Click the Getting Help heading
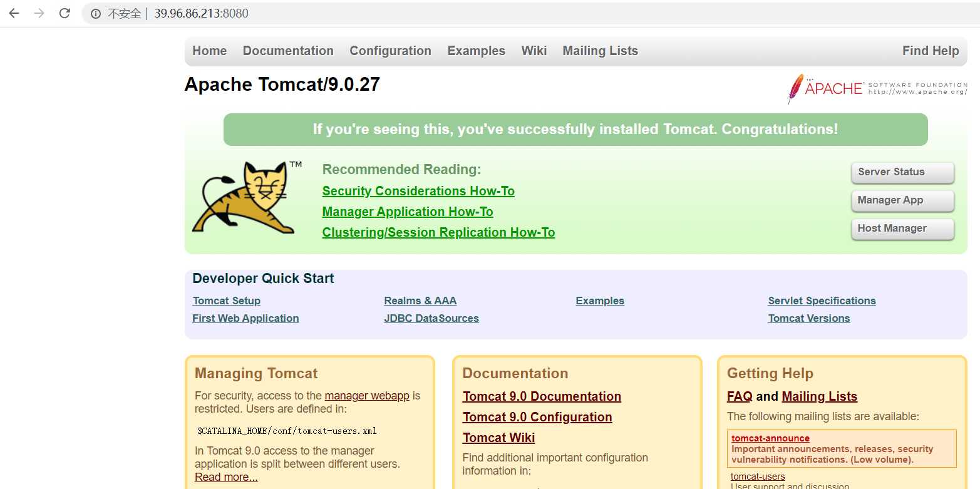Viewport: 980px width, 489px height. click(770, 374)
